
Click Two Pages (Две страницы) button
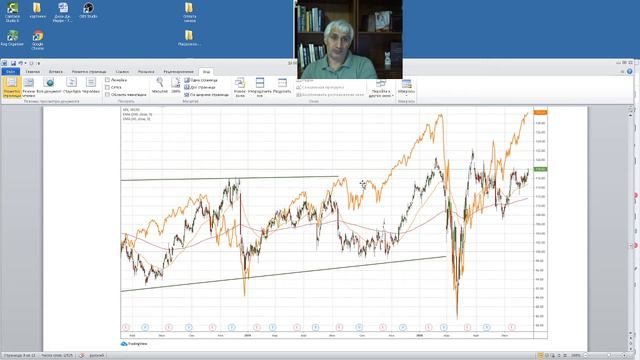[200, 87]
